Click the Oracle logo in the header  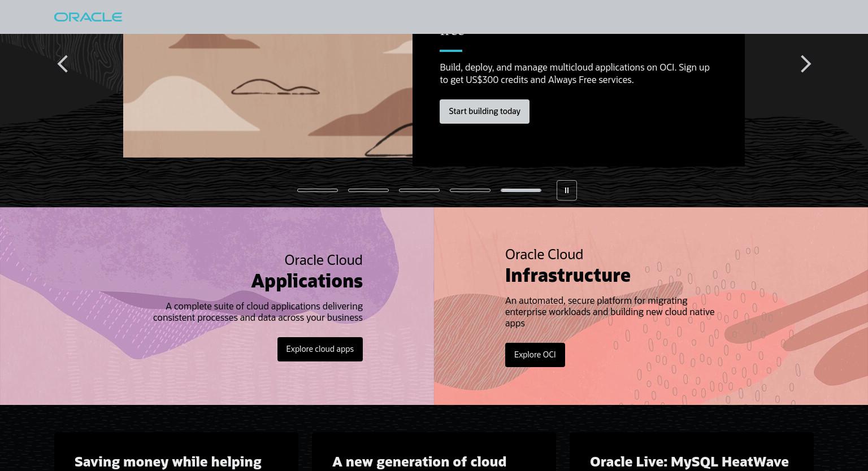88,17
